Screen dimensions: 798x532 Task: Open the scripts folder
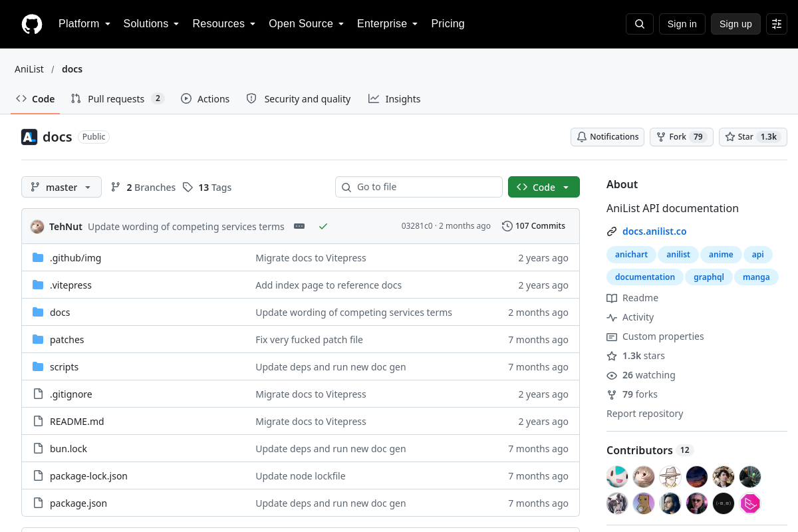click(x=65, y=367)
